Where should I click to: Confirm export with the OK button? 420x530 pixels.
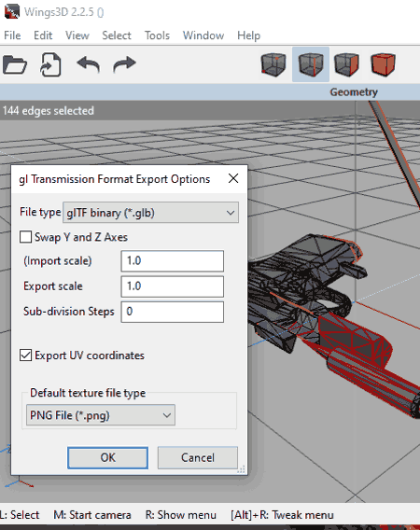point(107,457)
